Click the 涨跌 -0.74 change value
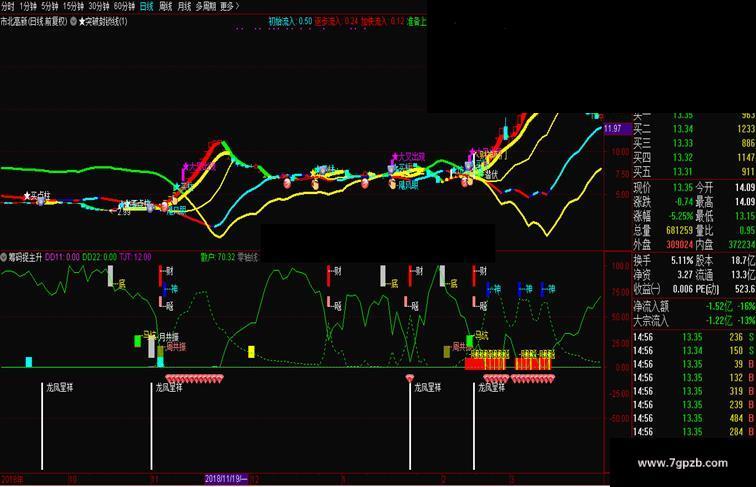This screenshot has width=756, height=487. pyautogui.click(x=684, y=202)
